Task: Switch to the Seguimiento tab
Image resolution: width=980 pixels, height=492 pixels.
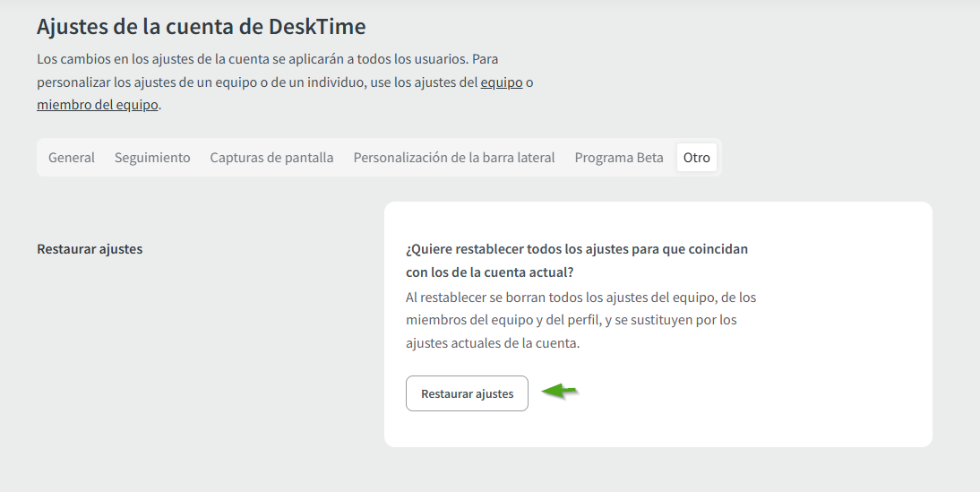Action: tap(152, 158)
